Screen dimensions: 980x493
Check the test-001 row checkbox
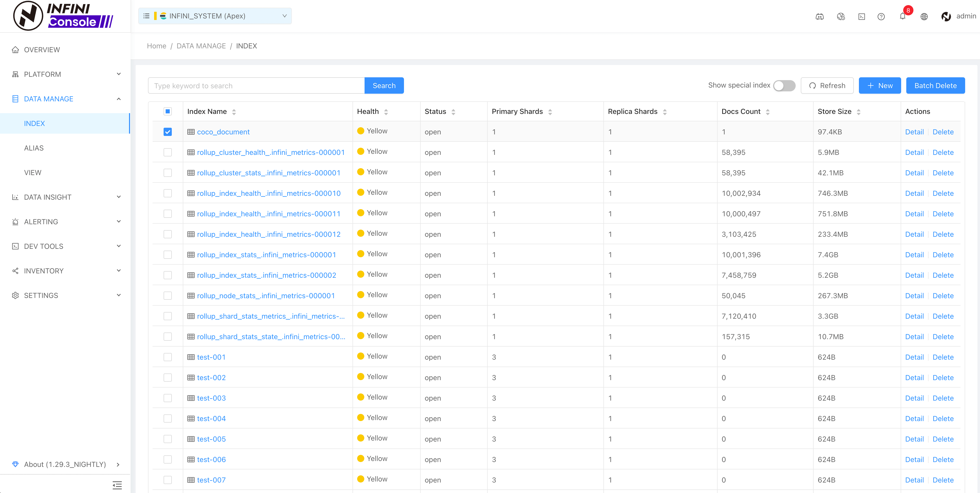point(167,357)
